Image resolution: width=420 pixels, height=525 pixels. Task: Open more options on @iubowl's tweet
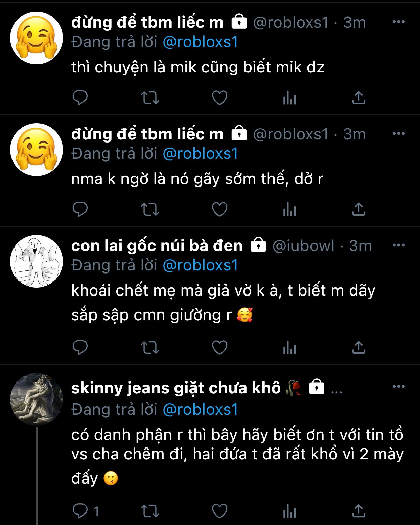click(399, 245)
